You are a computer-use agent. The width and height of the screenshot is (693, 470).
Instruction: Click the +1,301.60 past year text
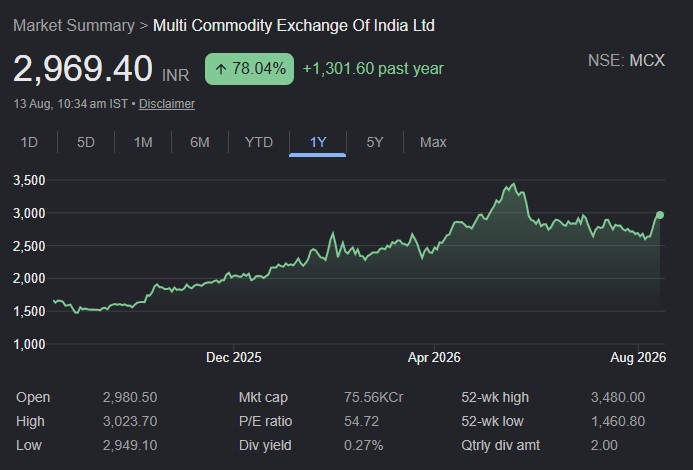[373, 69]
